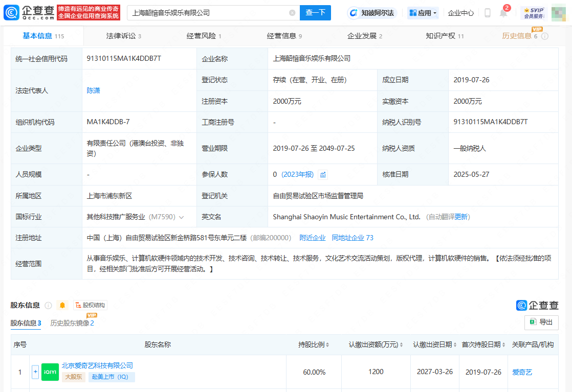Open legal representative 陈潇 link
The height and width of the screenshot is (392, 572).
pos(93,90)
